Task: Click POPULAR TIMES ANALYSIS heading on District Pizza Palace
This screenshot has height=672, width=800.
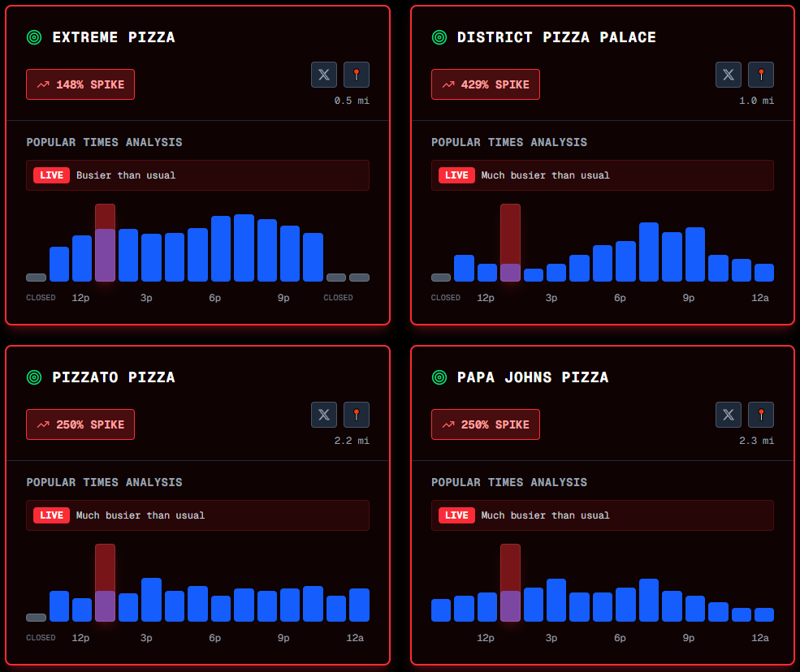Action: [509, 142]
